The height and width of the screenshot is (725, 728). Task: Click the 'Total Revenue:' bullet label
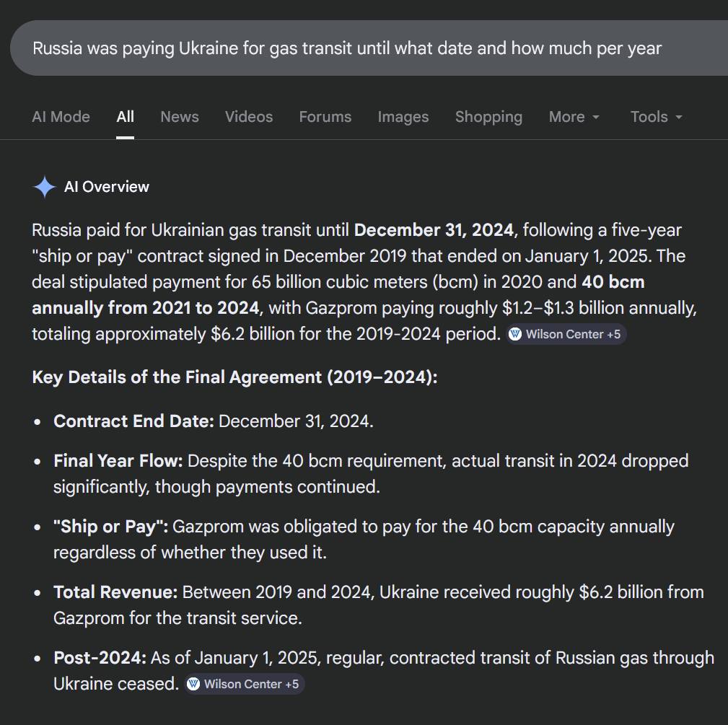115,592
